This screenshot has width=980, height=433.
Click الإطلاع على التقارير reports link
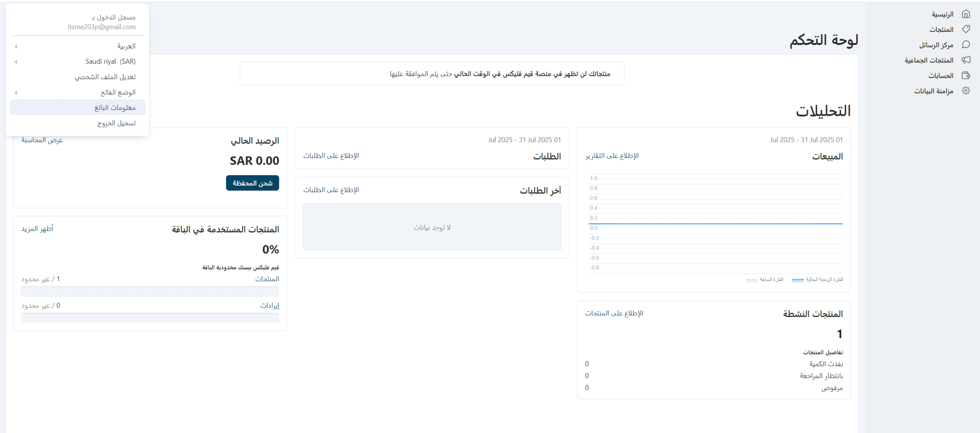[x=612, y=156]
